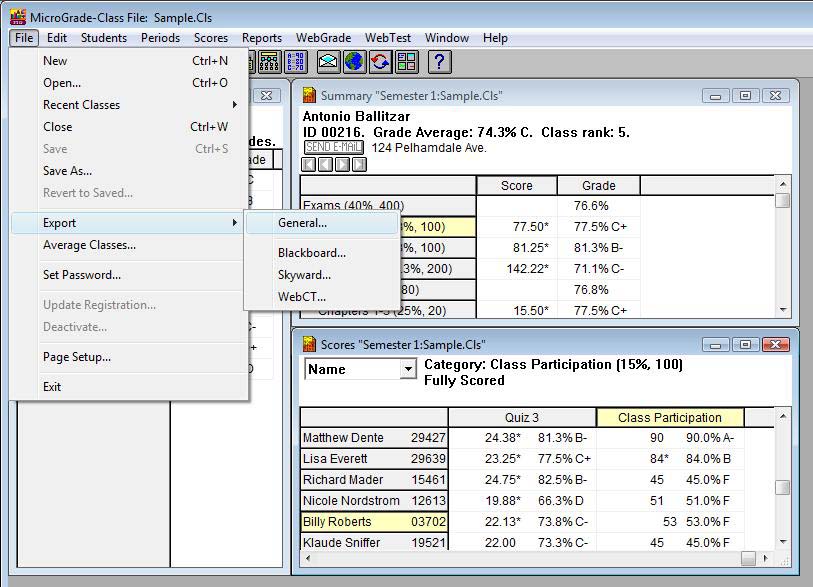The image size is (813, 587).
Task: Select the Nicole Nordstrom row
Action: pyautogui.click(x=374, y=501)
